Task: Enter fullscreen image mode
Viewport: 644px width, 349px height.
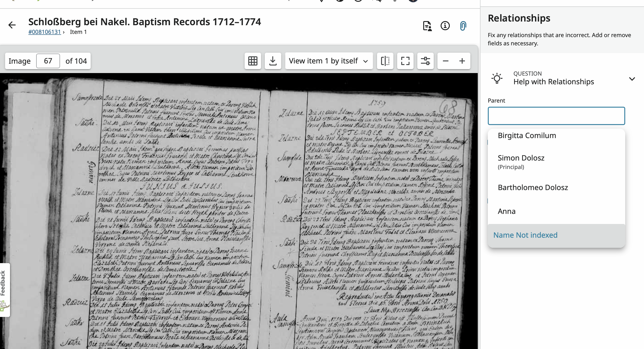Action: pyautogui.click(x=405, y=61)
